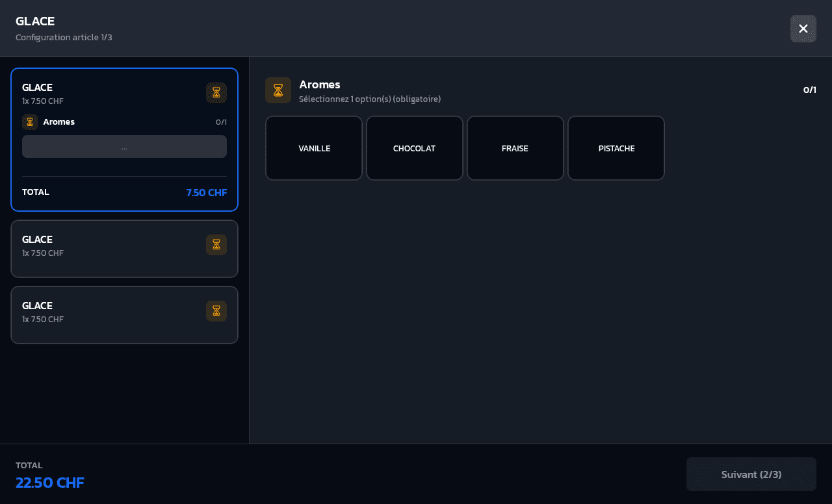Click the 7.50 CHF total in the selected card
Screen dimensions: 832x504
coord(207,192)
